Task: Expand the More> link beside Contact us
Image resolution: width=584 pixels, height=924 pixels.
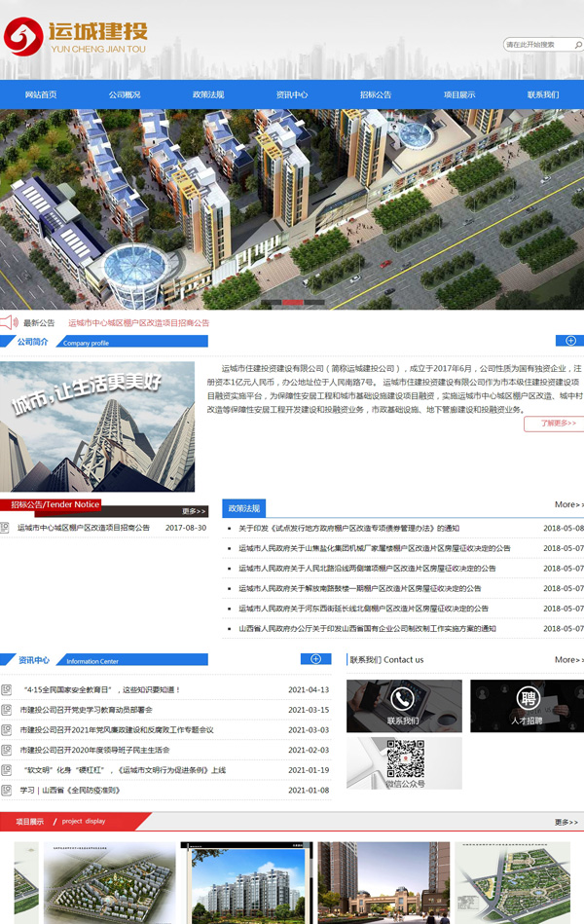Action: point(568,660)
